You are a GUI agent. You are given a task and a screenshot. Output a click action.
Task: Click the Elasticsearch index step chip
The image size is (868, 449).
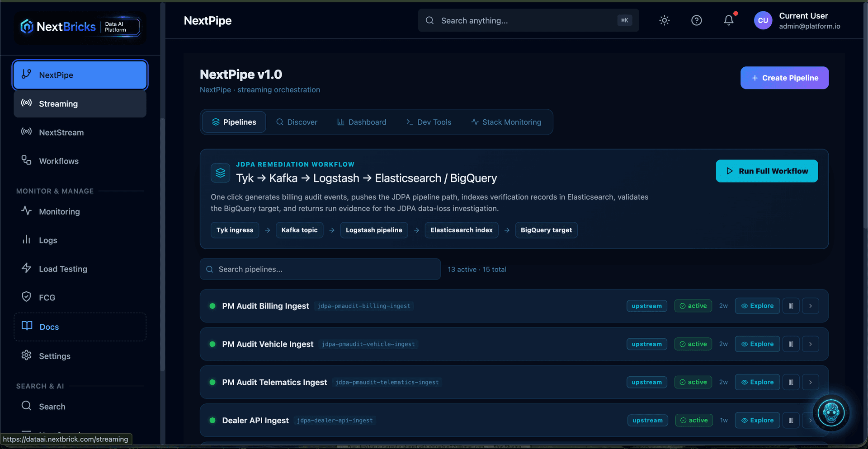pyautogui.click(x=462, y=230)
